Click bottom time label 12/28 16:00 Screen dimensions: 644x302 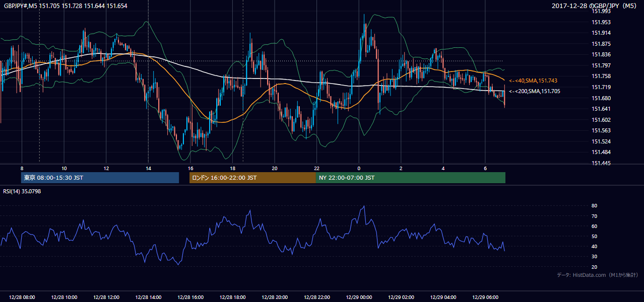tap(190, 297)
